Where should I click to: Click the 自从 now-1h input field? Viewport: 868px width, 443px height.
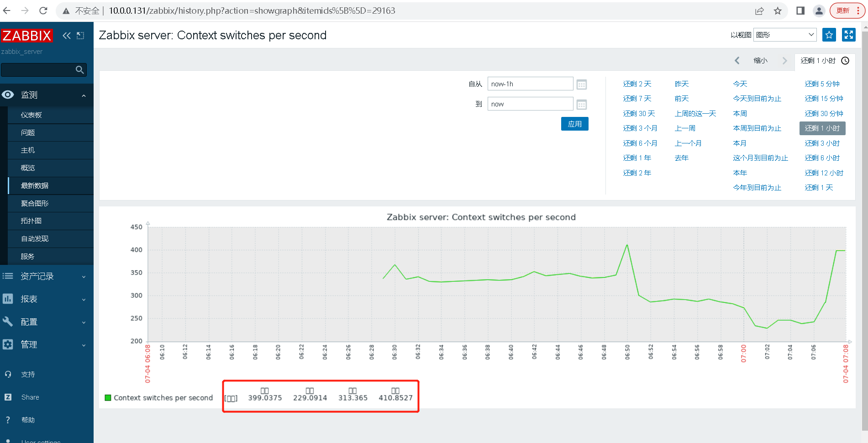tap(530, 84)
